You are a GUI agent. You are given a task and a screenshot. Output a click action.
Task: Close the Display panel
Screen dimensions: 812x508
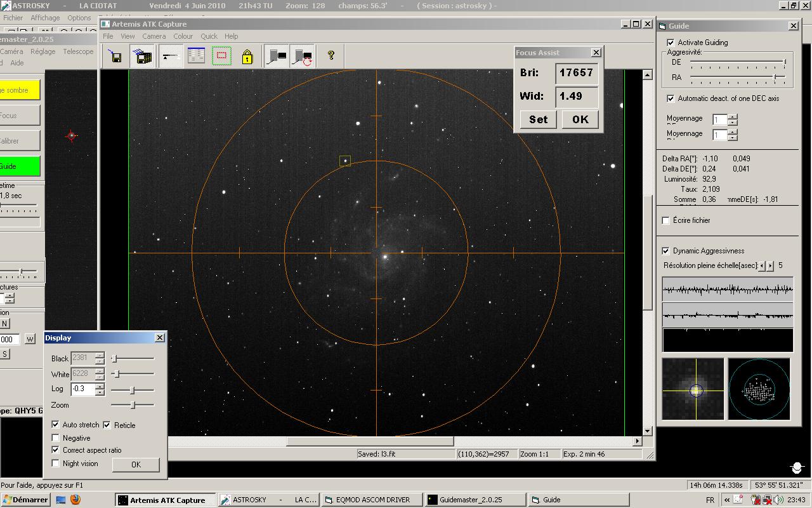coord(159,338)
